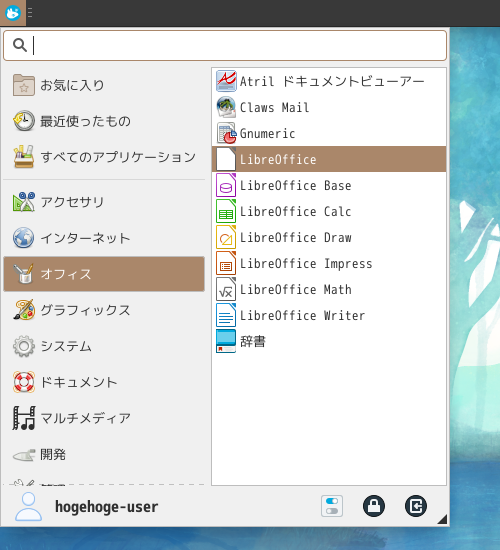Select the システム category

(x=104, y=346)
